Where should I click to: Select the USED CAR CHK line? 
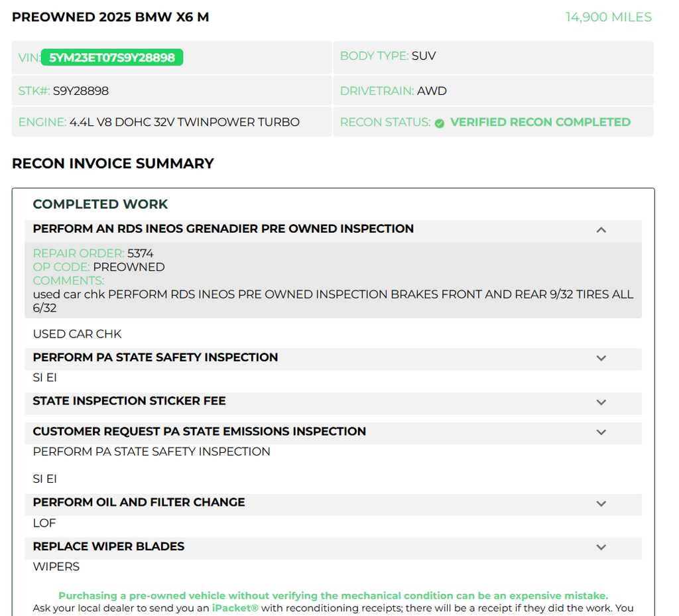coord(77,334)
